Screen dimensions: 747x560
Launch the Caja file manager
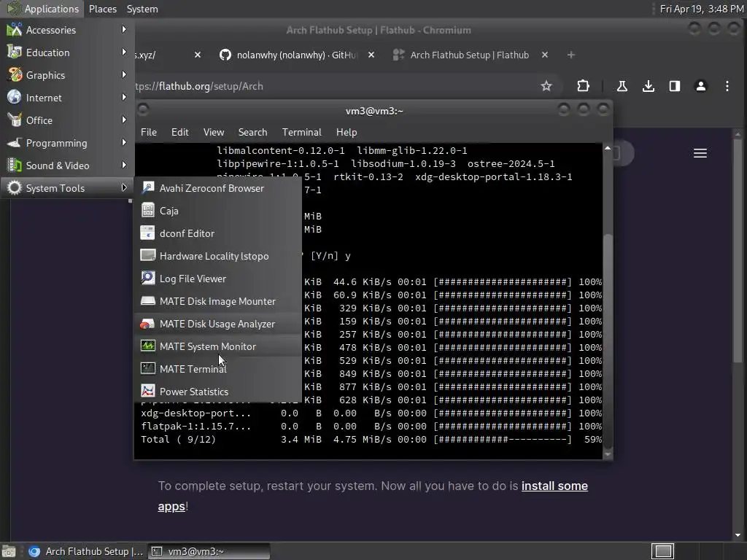click(x=218, y=211)
